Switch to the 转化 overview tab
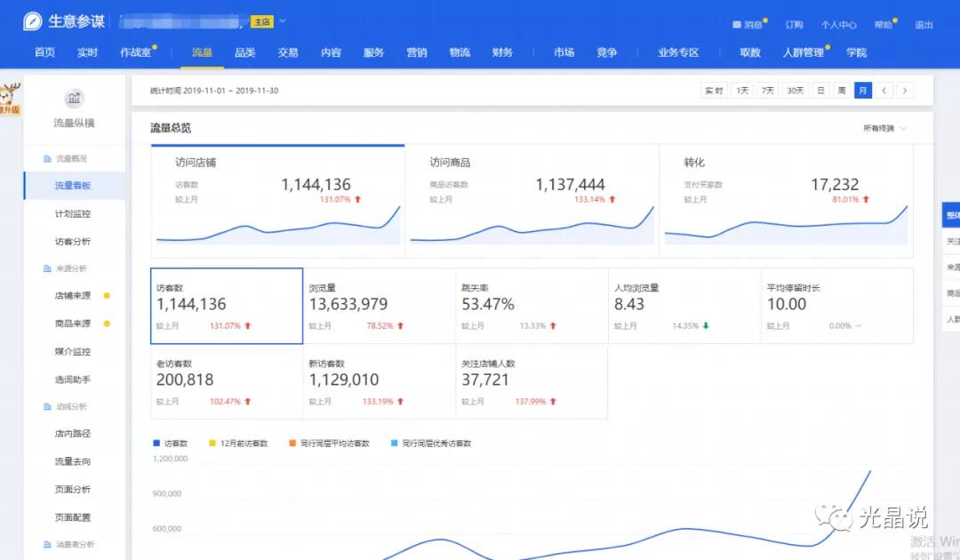 click(786, 201)
